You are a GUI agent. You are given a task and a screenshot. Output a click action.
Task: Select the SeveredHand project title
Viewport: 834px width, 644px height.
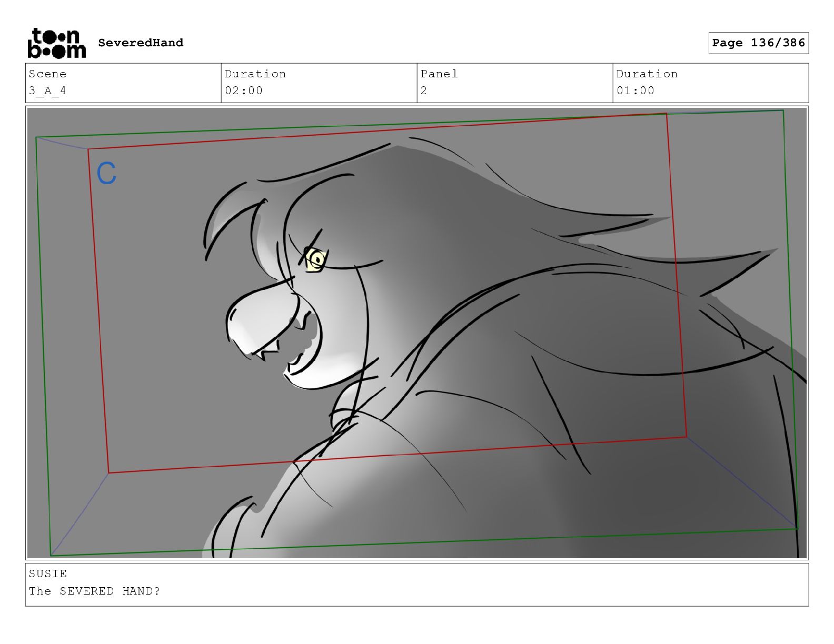pos(141,43)
